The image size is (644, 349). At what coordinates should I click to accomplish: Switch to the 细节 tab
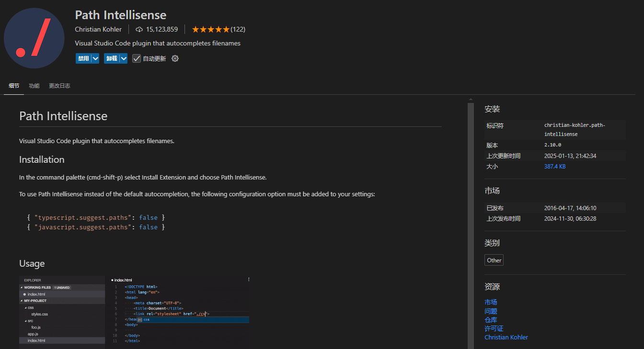click(14, 86)
